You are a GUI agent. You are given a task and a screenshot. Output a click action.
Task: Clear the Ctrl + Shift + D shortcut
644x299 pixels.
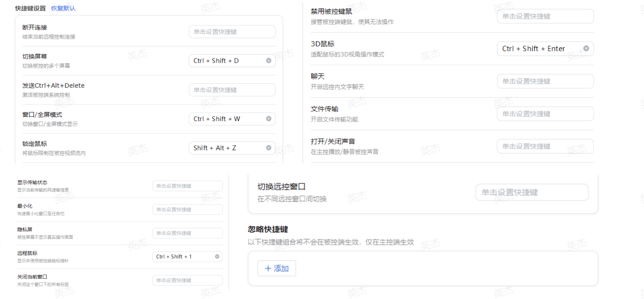point(269,61)
